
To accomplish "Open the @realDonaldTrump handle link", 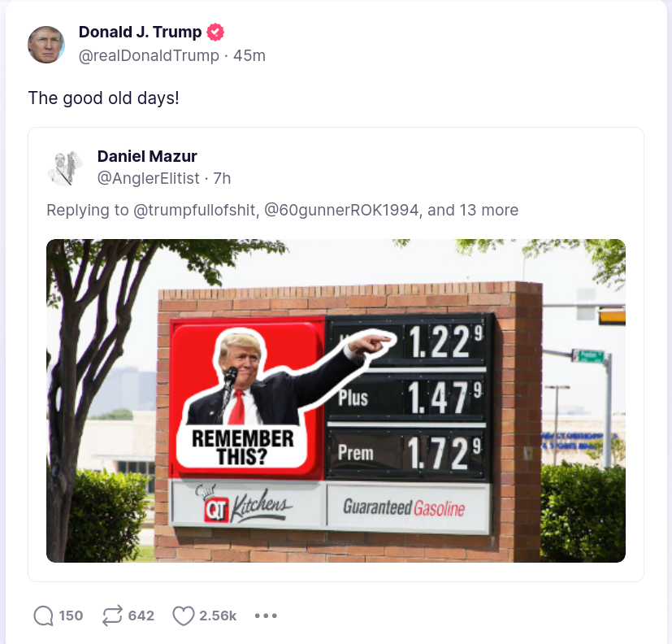I will click(x=149, y=56).
